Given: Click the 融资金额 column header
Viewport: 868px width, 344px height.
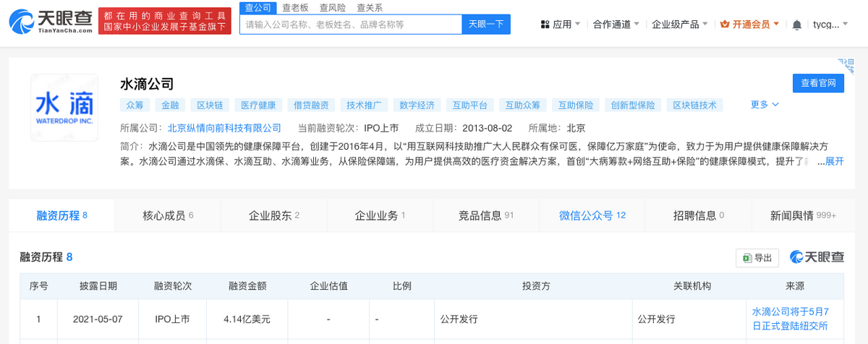Looking at the screenshot, I should [247, 286].
